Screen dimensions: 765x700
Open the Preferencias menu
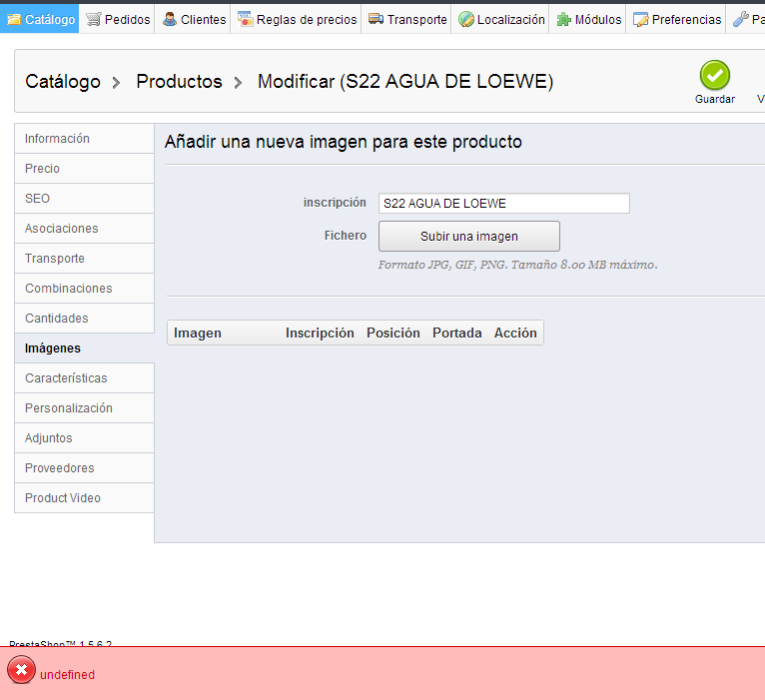coord(676,19)
